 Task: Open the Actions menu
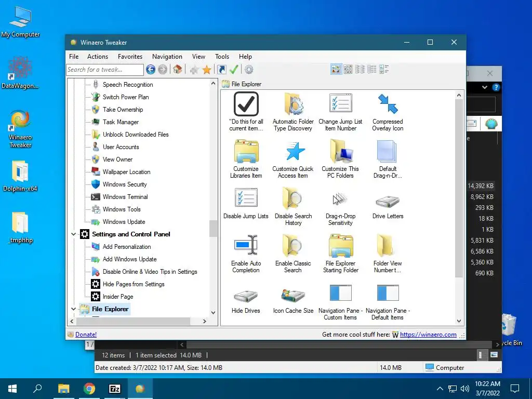tap(98, 57)
